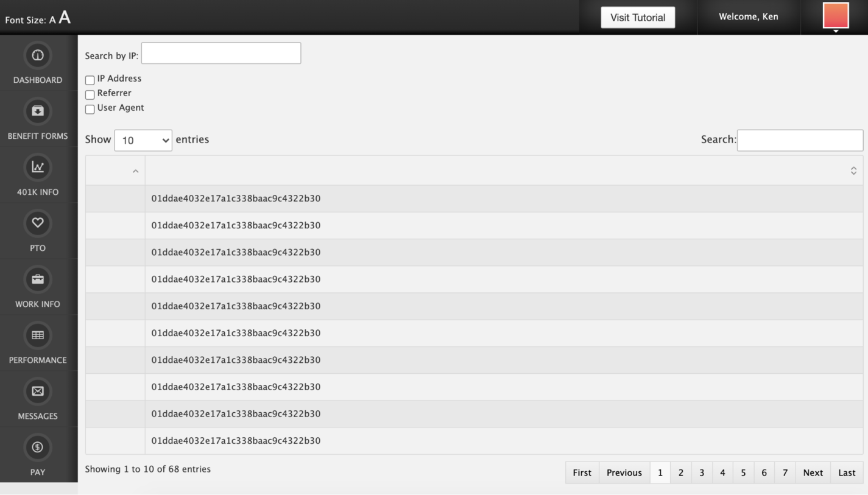Open the Show entries dropdown
The image size is (868, 495).
143,140
